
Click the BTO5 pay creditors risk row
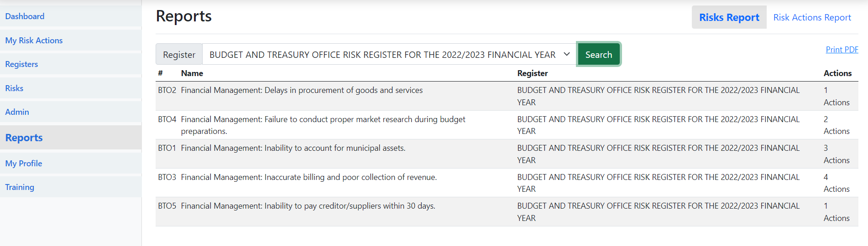coord(308,206)
